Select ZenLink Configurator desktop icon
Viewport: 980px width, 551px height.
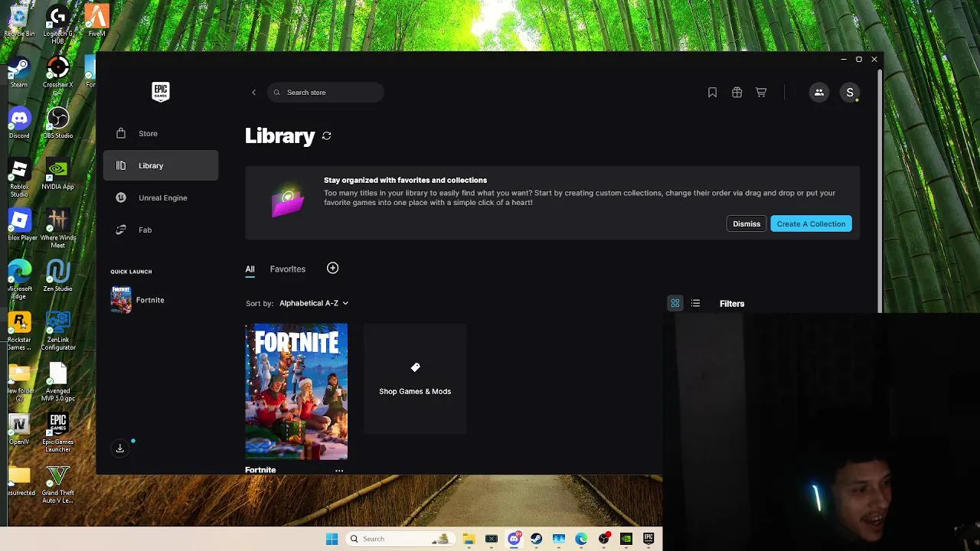[58, 332]
